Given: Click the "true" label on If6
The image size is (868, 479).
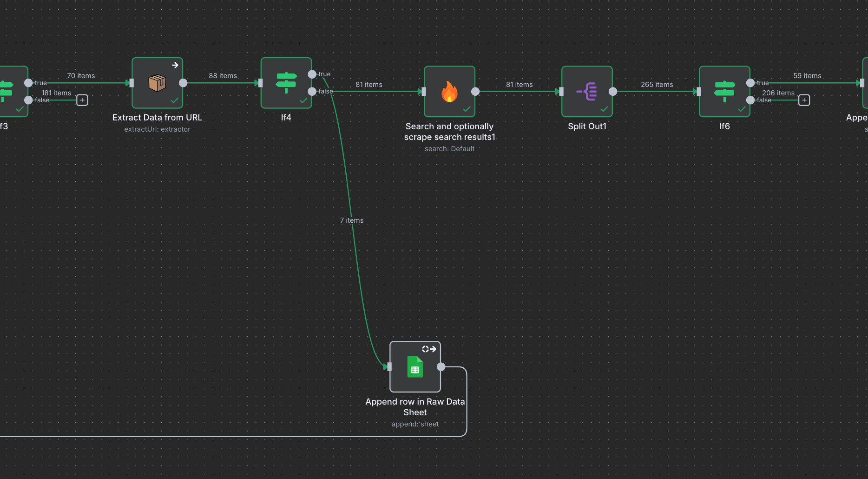Looking at the screenshot, I should 763,83.
